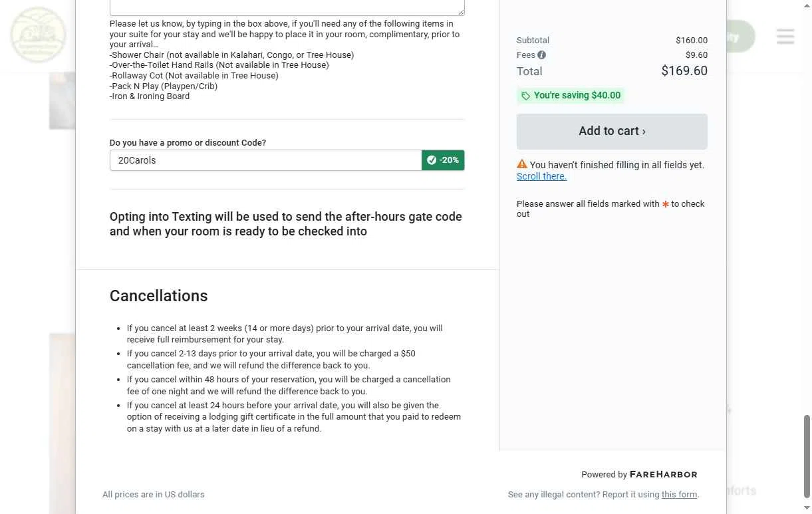
Task: Click the Add to cart button
Action: tap(612, 131)
